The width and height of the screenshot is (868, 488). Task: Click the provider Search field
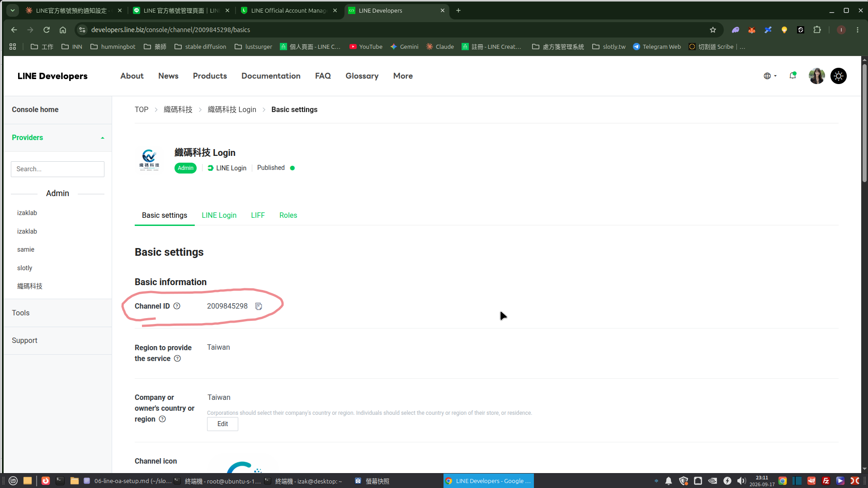point(57,169)
